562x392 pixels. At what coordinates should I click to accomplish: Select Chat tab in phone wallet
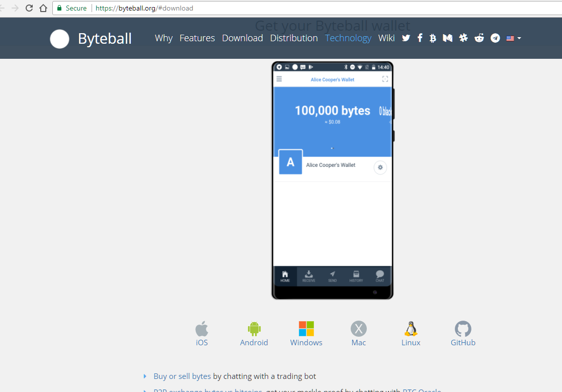click(x=379, y=276)
